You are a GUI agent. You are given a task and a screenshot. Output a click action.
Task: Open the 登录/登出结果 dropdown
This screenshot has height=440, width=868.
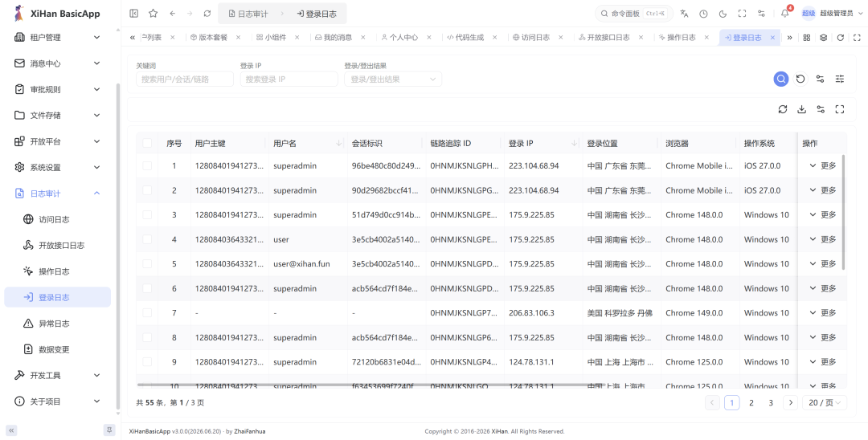[x=393, y=79]
